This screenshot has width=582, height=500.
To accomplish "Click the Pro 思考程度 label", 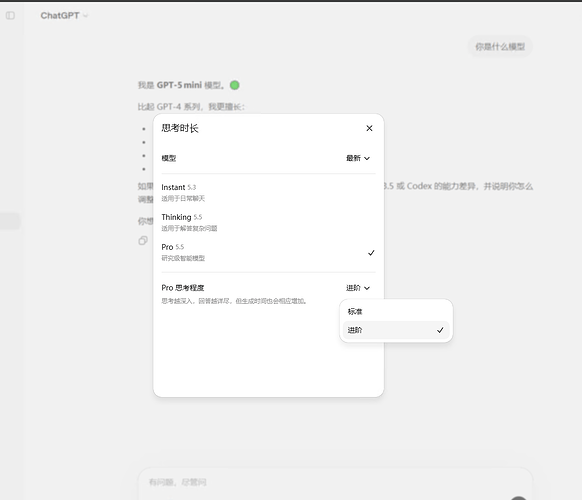I will [183, 288].
